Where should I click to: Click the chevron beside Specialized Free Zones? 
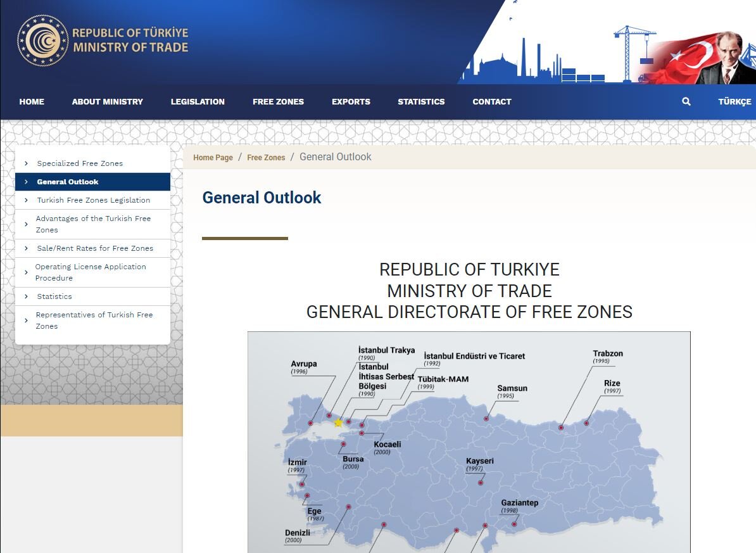(26, 163)
